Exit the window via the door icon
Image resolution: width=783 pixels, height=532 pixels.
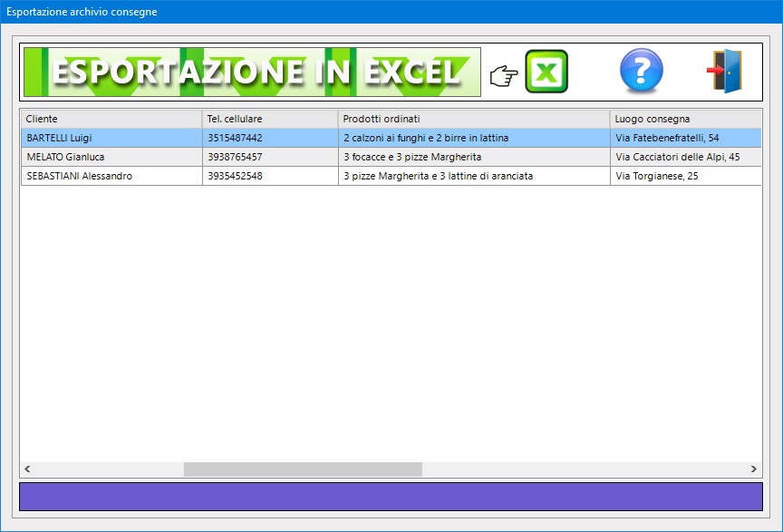(725, 71)
